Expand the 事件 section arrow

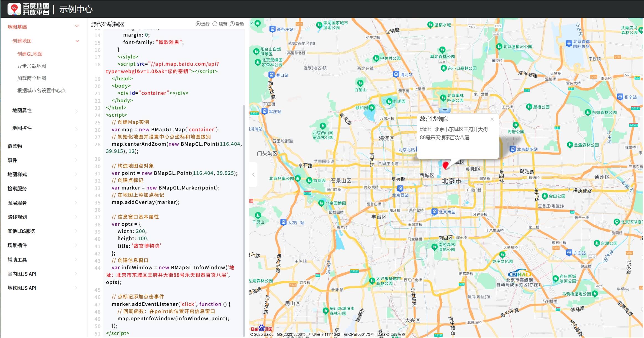click(x=76, y=160)
